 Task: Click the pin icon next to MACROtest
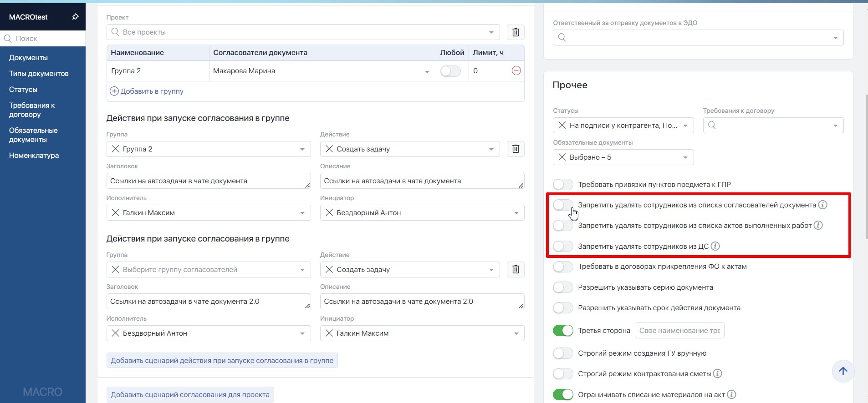75,17
